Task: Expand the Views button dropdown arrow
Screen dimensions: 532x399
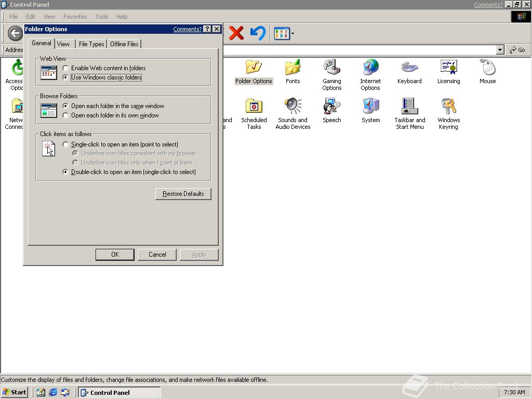Action: pos(292,33)
